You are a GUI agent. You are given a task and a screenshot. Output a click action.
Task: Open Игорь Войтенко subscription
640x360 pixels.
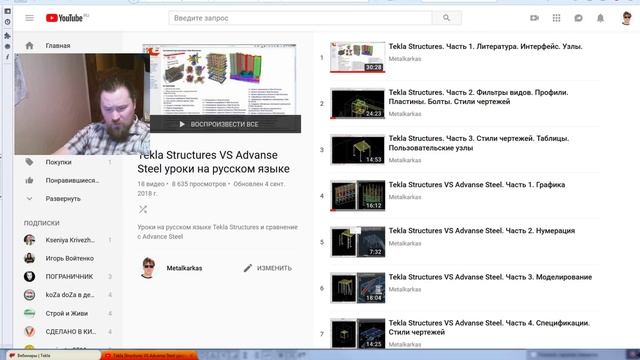click(x=69, y=258)
